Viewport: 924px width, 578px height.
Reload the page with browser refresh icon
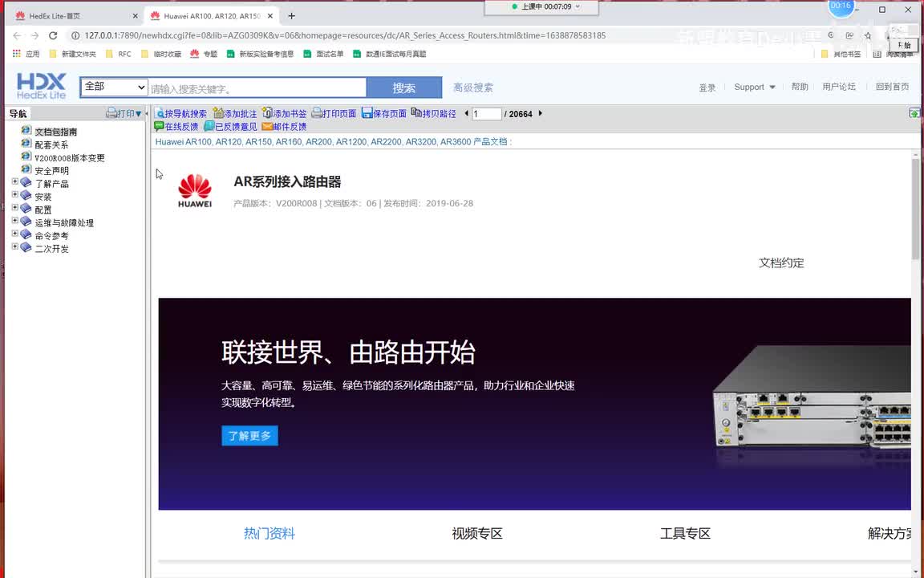(x=53, y=35)
